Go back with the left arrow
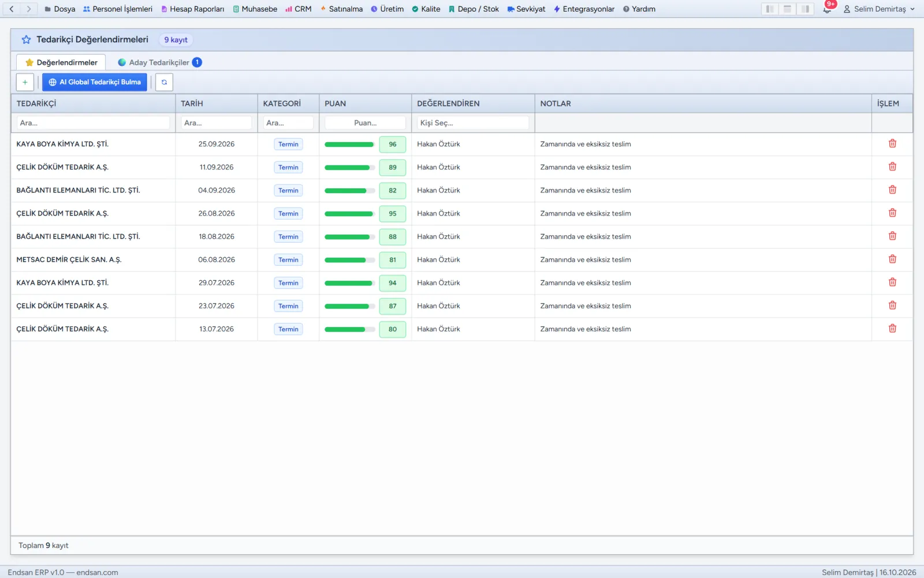The image size is (924, 578). pyautogui.click(x=12, y=9)
